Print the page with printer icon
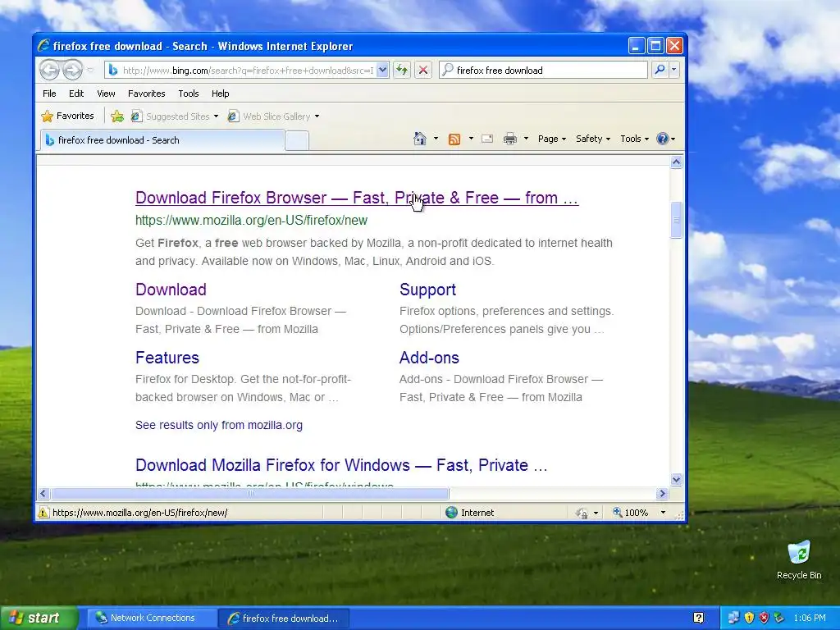The image size is (840, 630). pyautogui.click(x=510, y=139)
